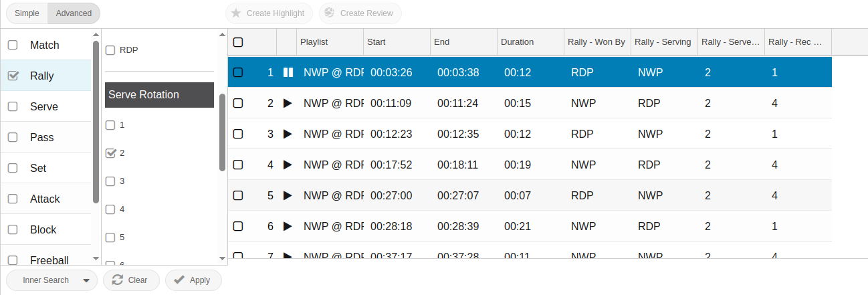Clear all filters with Clear button

130,280
